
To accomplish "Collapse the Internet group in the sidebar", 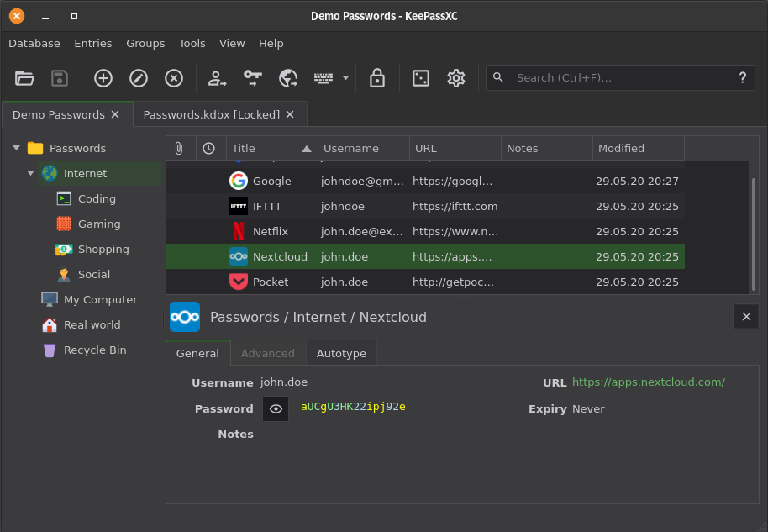I will click(x=30, y=173).
